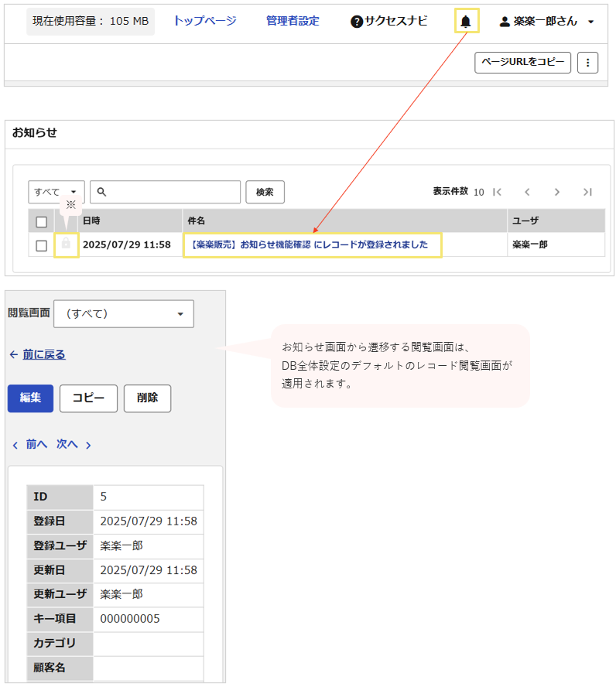Go to next notifications page arrow

click(557, 192)
